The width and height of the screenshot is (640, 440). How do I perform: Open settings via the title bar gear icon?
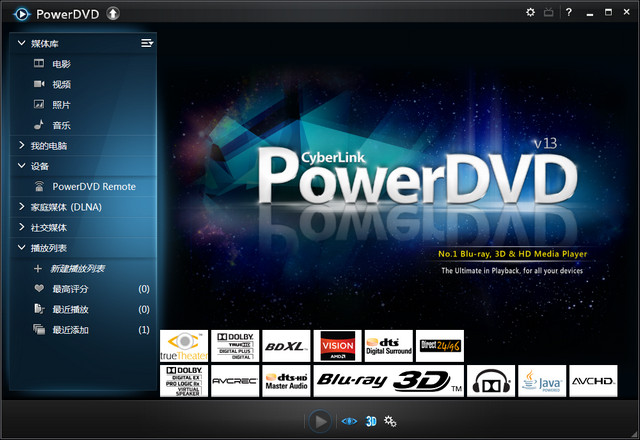pos(530,12)
